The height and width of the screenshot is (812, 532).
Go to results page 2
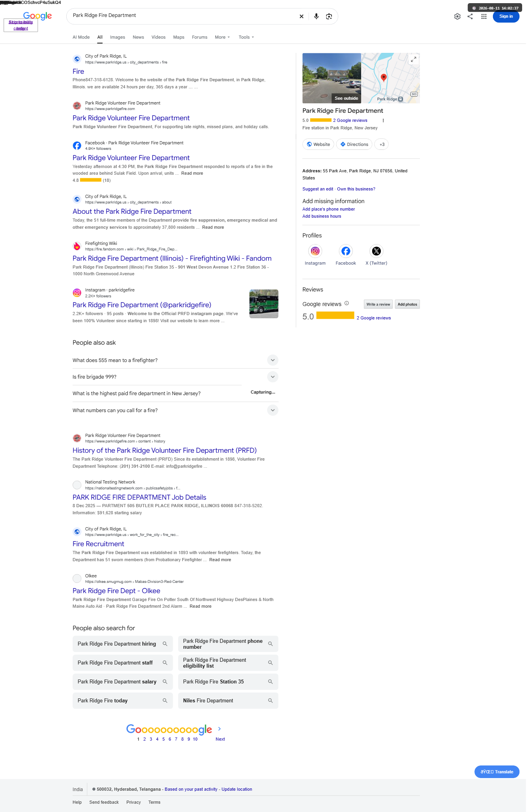(x=144, y=739)
